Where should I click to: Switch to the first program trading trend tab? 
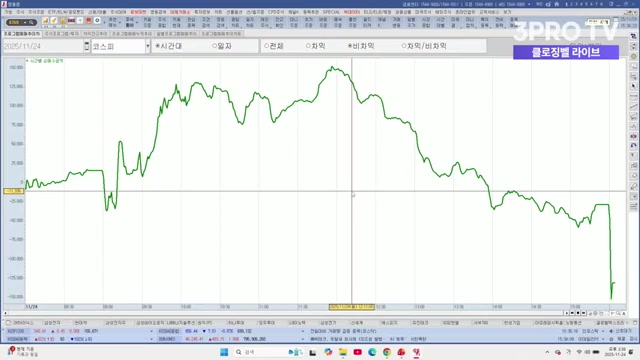click(22, 33)
